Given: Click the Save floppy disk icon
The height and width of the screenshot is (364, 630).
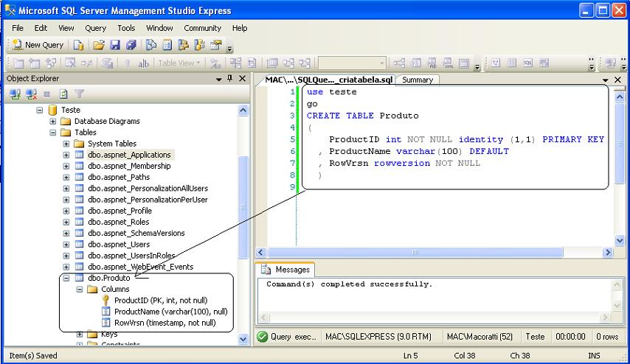Looking at the screenshot, I should point(115,45).
